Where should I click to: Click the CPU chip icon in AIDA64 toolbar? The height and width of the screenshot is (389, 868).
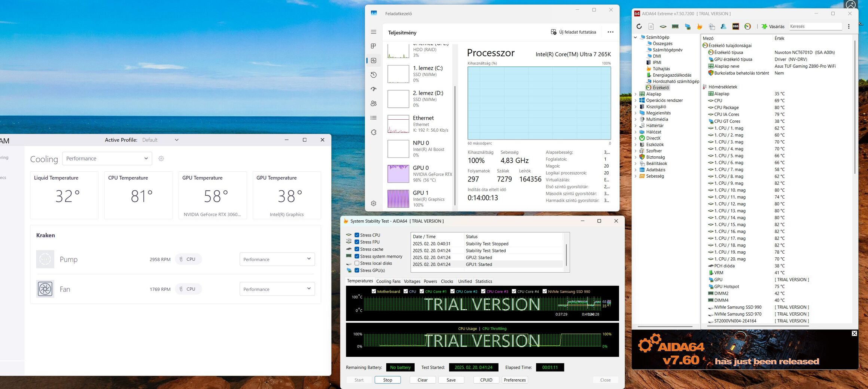click(663, 27)
